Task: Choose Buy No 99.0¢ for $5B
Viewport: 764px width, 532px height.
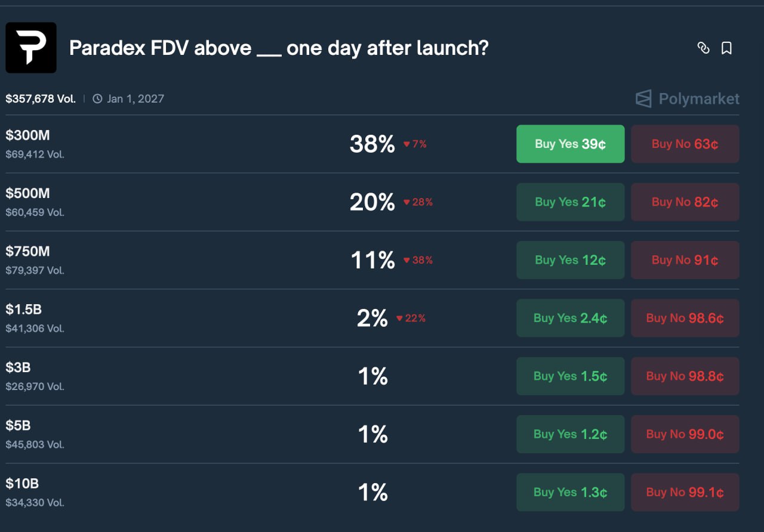Action: pos(685,434)
